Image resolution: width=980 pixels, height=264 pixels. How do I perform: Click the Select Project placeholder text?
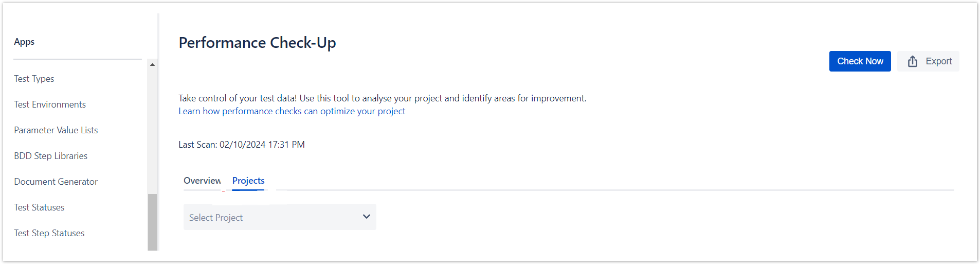(215, 218)
